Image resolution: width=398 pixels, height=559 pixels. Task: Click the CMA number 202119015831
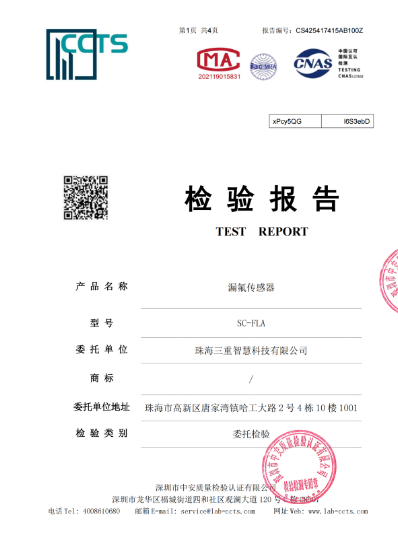click(x=219, y=77)
